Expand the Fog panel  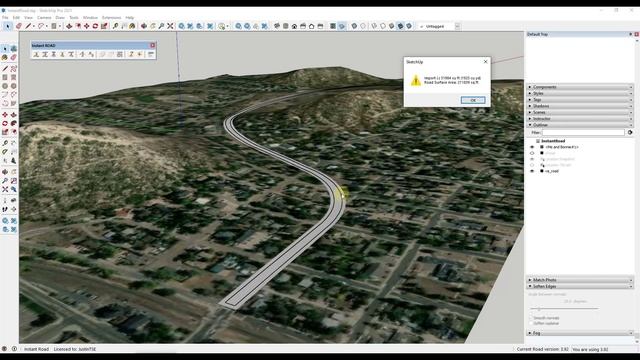[580, 333]
